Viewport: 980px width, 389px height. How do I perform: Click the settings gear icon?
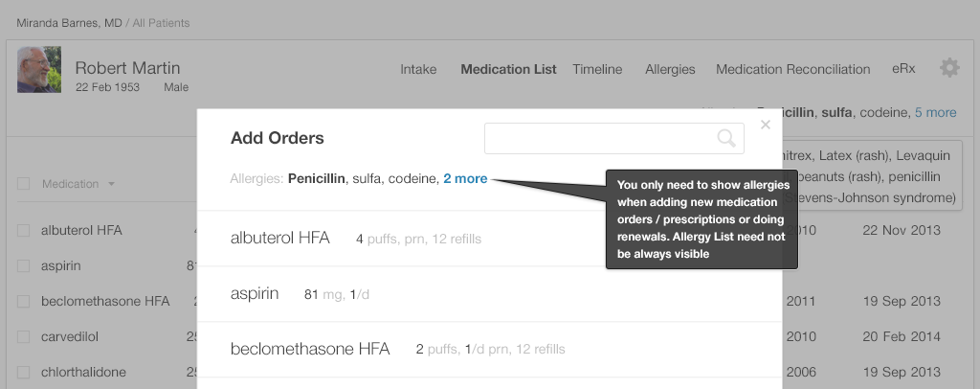pyautogui.click(x=948, y=68)
